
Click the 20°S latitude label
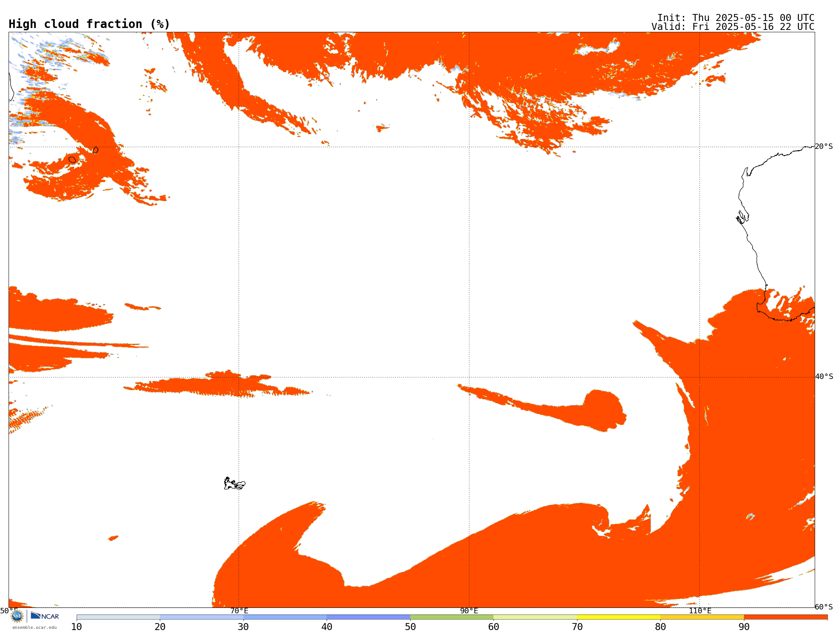(824, 147)
